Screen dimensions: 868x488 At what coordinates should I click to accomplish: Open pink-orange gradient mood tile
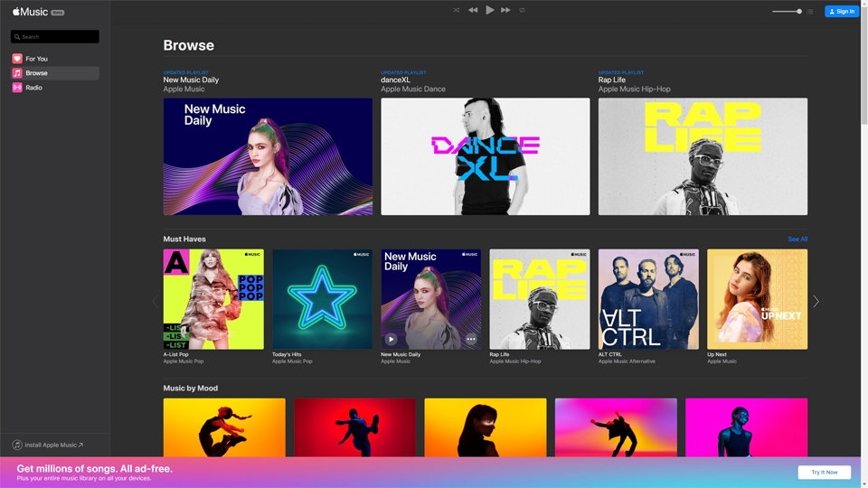[616, 427]
